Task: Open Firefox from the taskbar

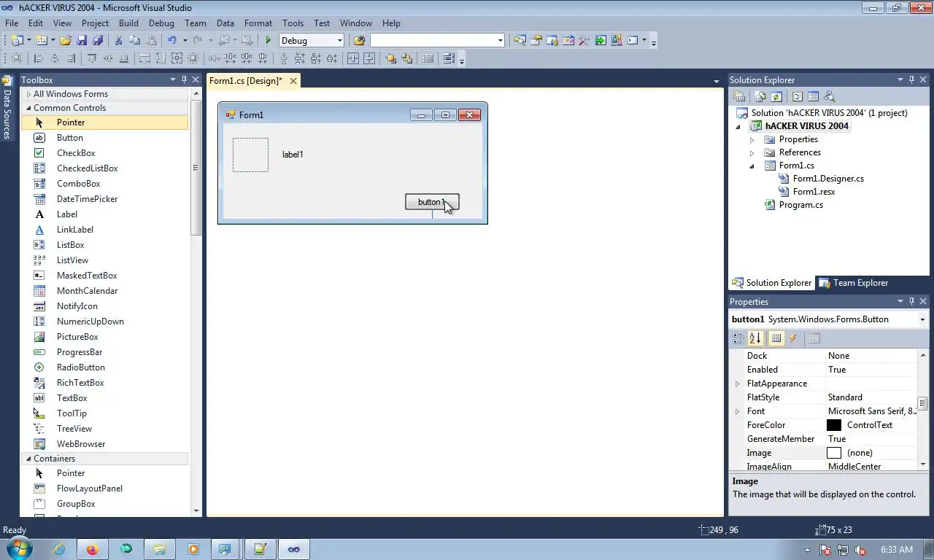Action: [x=93, y=549]
